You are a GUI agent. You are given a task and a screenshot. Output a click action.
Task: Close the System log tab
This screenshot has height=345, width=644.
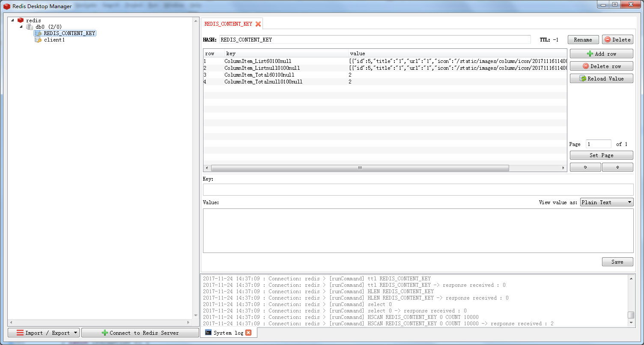[x=248, y=333]
